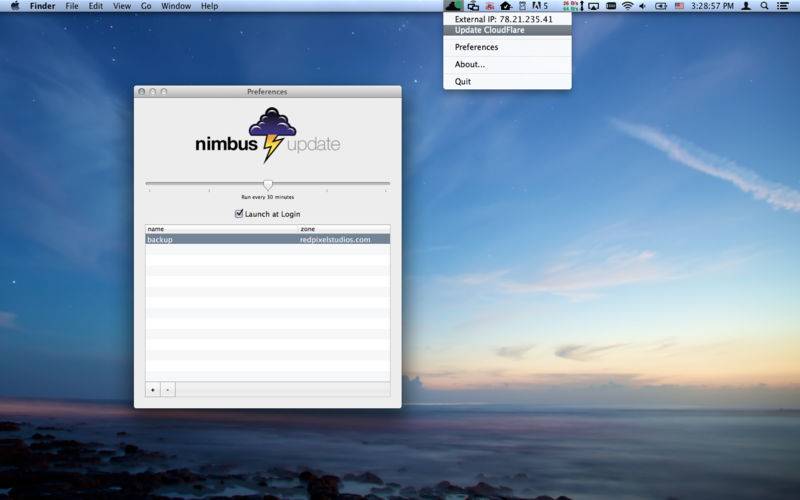Open the File menu

tap(72, 6)
